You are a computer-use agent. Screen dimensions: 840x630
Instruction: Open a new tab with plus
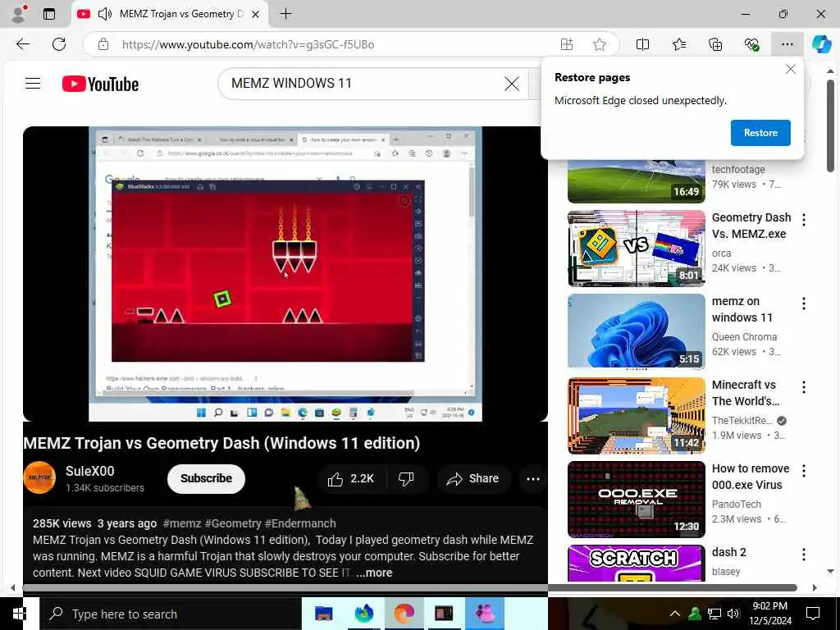[286, 14]
